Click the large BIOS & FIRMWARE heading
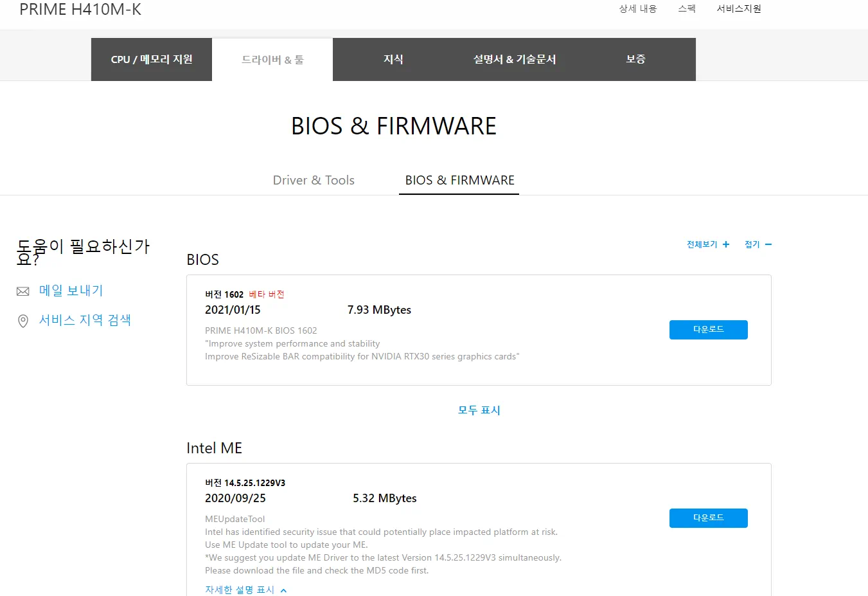Image resolution: width=868 pixels, height=596 pixels. click(394, 126)
